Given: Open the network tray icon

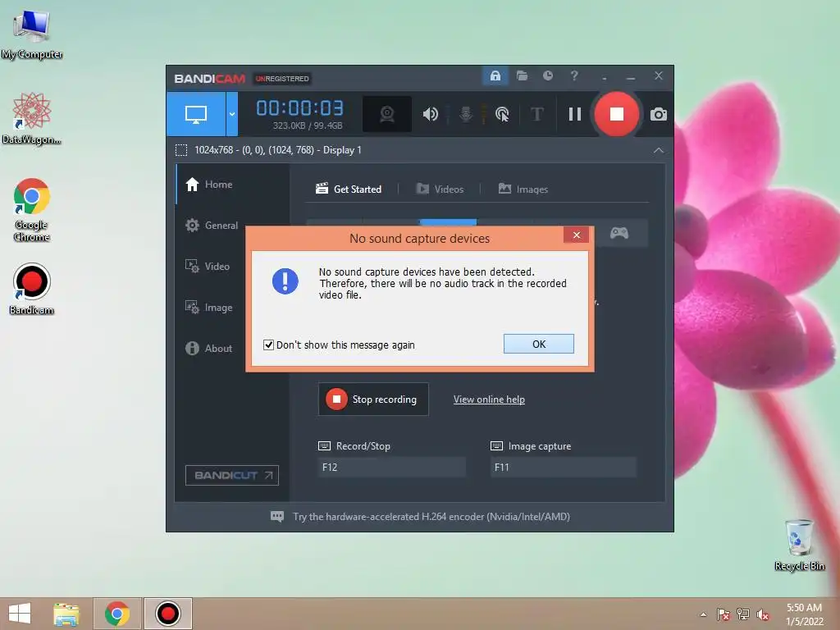Looking at the screenshot, I should [743, 614].
